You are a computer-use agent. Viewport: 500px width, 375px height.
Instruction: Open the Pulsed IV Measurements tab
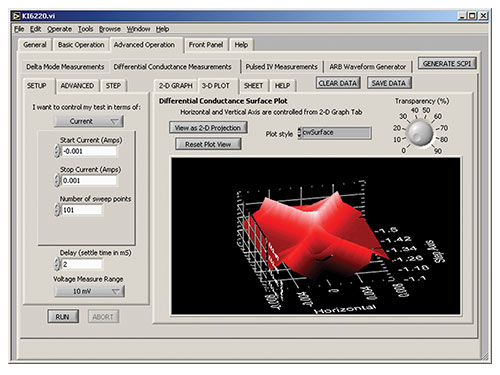[281, 67]
